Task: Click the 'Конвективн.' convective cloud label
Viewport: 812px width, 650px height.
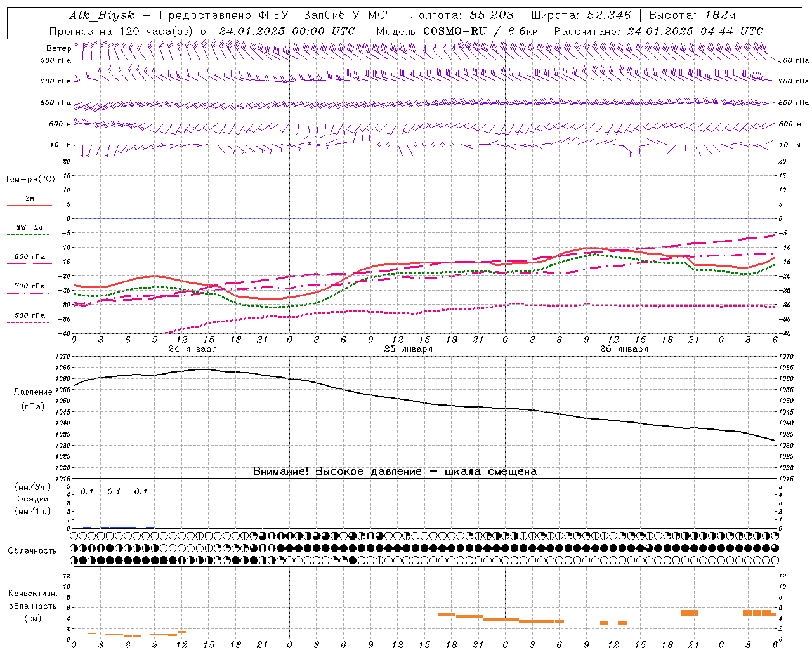Action: point(33,594)
